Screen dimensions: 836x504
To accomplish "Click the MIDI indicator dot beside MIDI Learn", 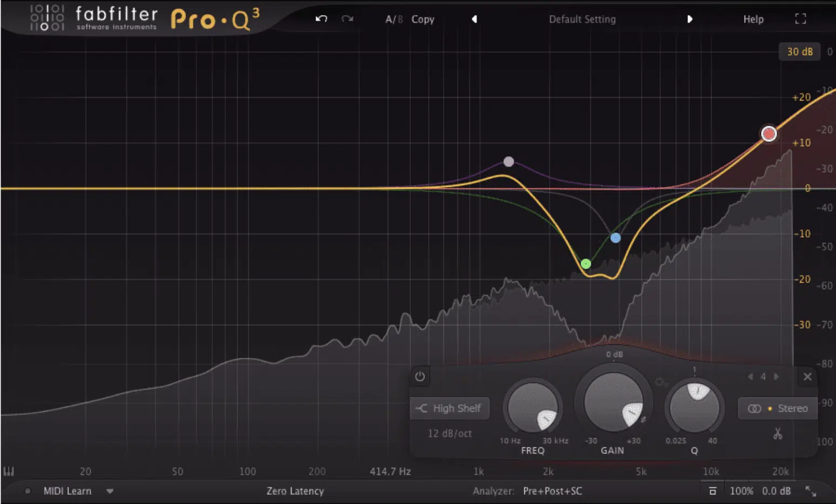I will click(x=28, y=491).
